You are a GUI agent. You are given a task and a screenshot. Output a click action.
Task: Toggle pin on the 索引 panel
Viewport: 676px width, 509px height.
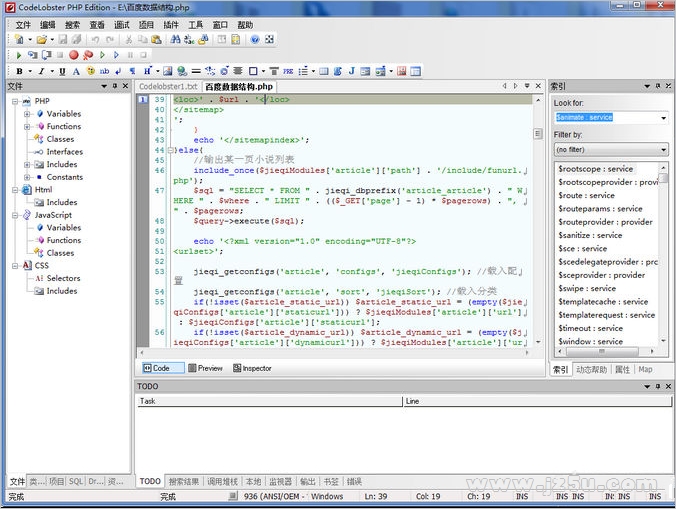[657, 86]
